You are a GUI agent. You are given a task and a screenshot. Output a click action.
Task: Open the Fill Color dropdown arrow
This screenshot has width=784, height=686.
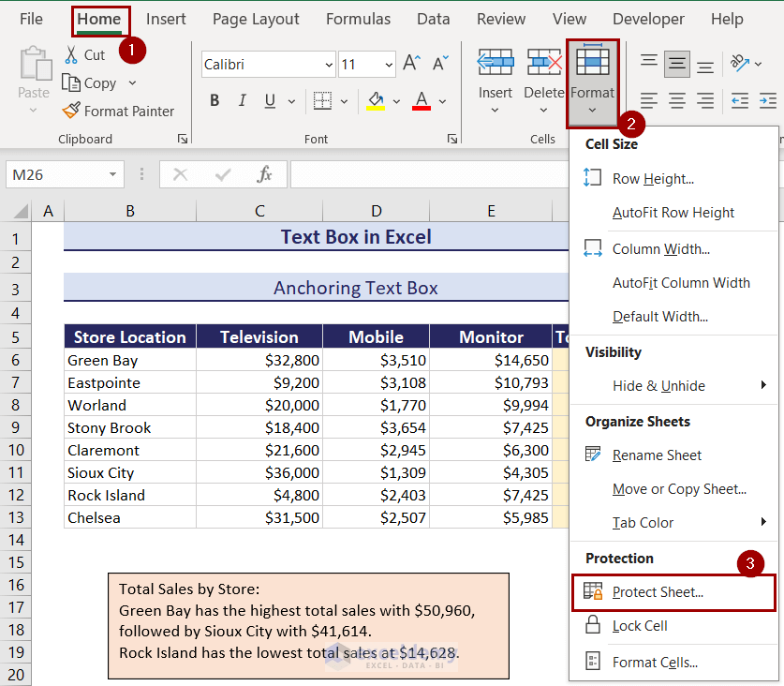coord(394,100)
